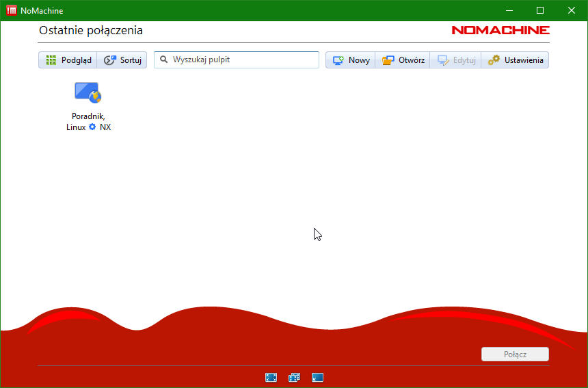Click the Poradnik, Linux NX connection label
588x388 pixels.
click(x=88, y=122)
